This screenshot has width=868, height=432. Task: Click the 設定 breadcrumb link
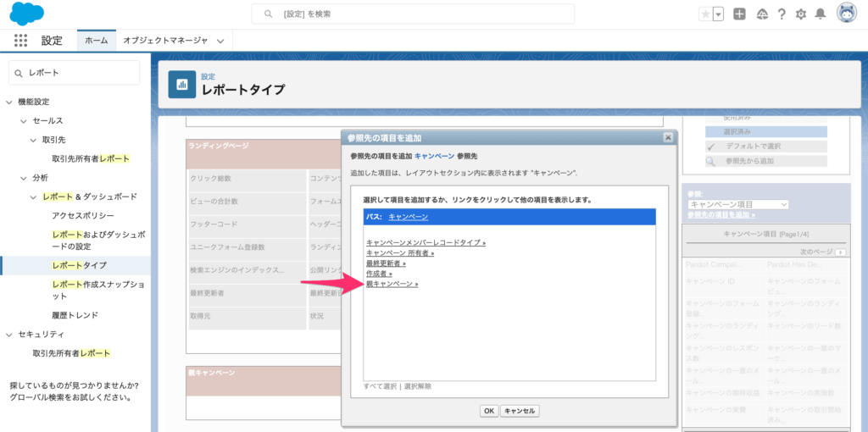coord(209,76)
